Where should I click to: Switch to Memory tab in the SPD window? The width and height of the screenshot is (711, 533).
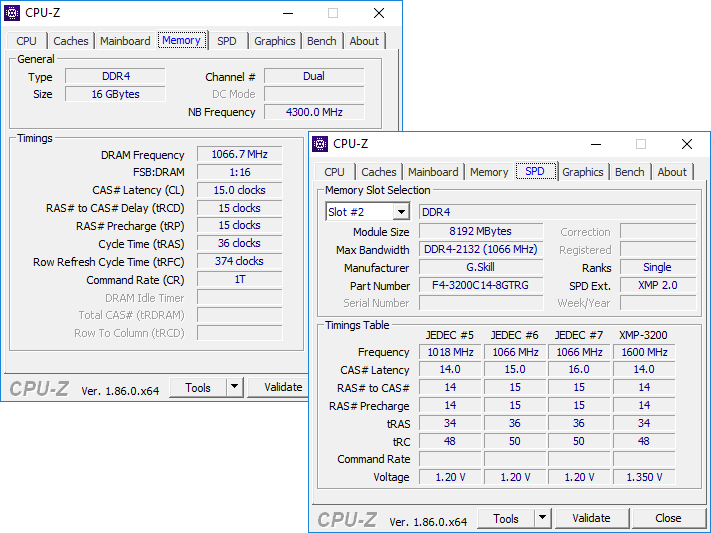point(489,172)
